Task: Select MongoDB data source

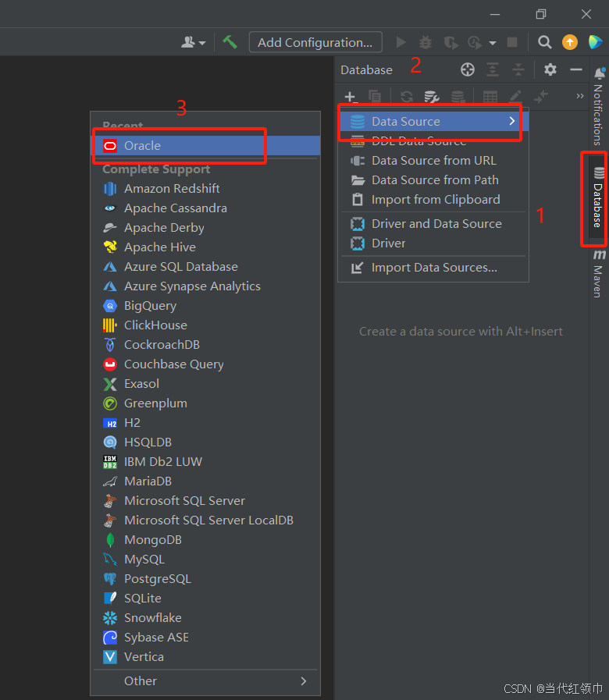Action: [207, 540]
